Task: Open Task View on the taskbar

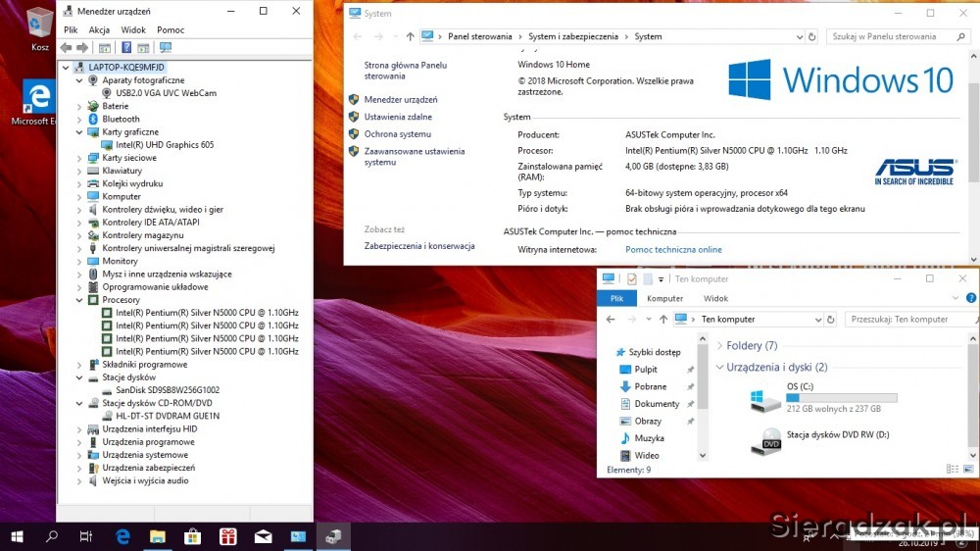Action: tap(86, 536)
